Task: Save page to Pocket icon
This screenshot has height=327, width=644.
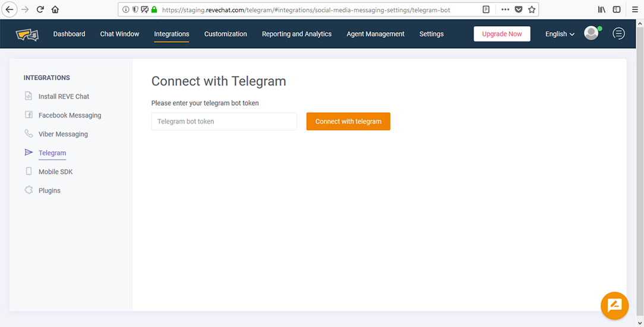Action: (x=518, y=9)
